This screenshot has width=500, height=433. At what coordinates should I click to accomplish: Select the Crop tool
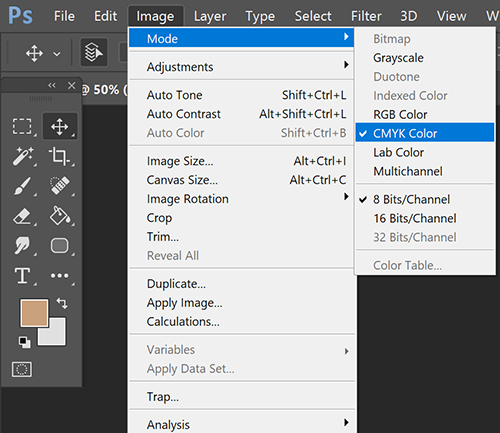59,156
